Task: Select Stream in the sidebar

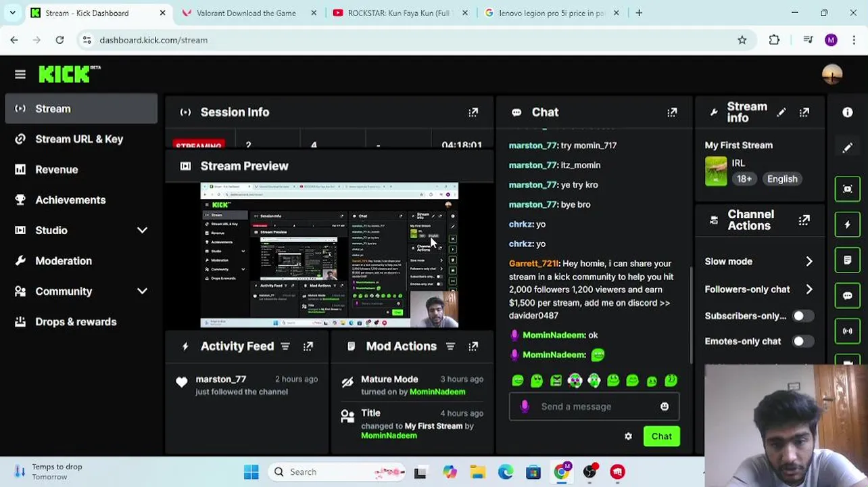Action: tap(81, 109)
